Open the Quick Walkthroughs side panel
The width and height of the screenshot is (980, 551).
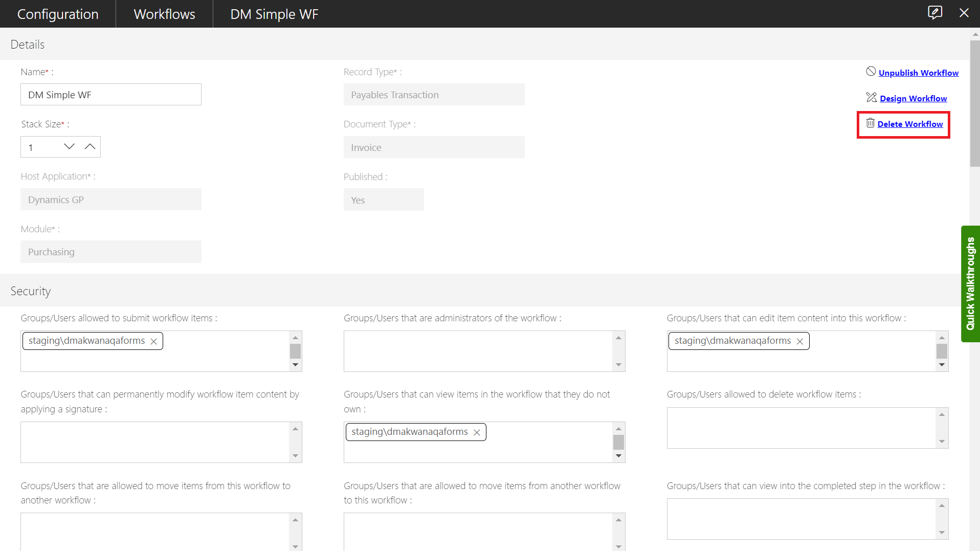pyautogui.click(x=970, y=284)
